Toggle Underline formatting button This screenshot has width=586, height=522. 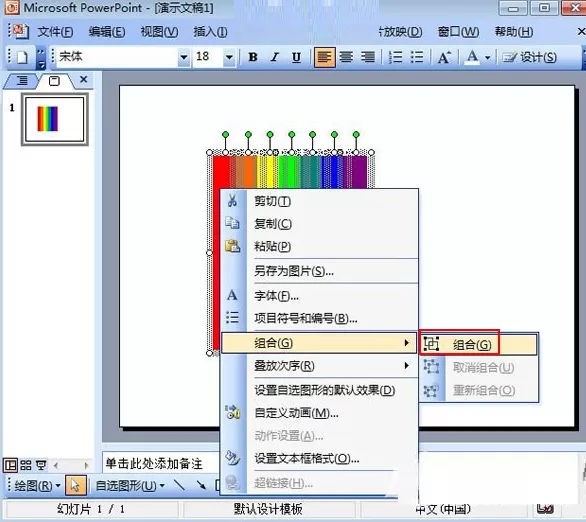click(x=297, y=57)
